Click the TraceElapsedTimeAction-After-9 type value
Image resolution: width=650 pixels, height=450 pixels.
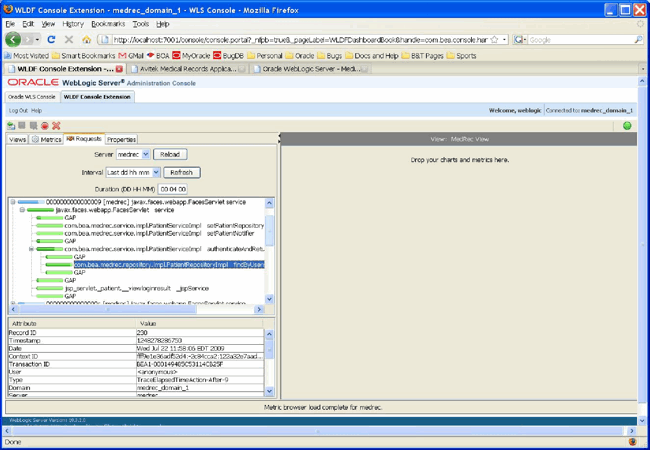coord(200,380)
